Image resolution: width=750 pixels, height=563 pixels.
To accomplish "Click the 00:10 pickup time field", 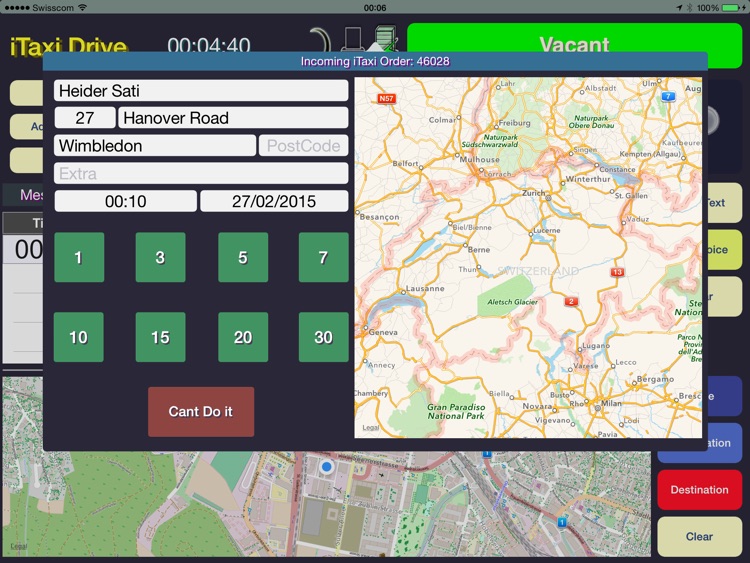I will click(125, 201).
